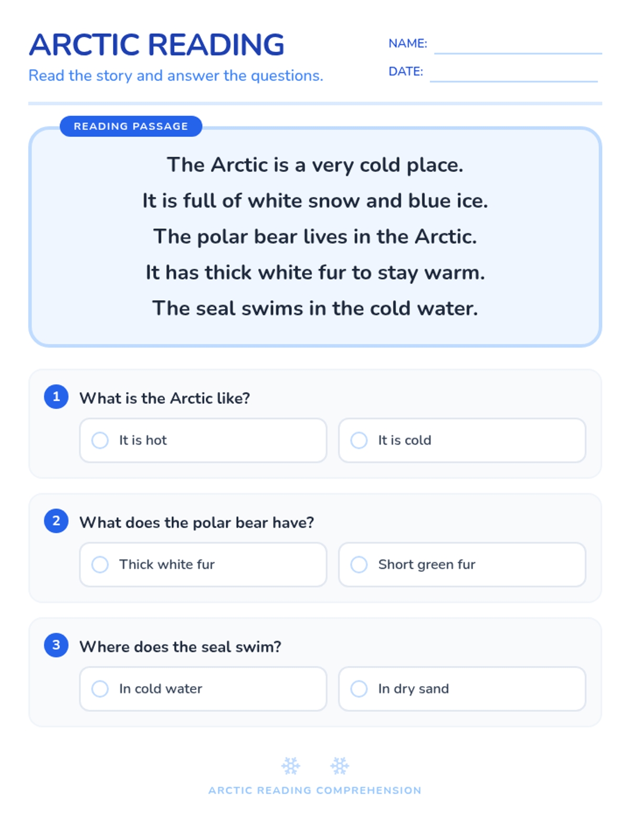Click the ARCTIC READING title

pyautogui.click(x=156, y=45)
